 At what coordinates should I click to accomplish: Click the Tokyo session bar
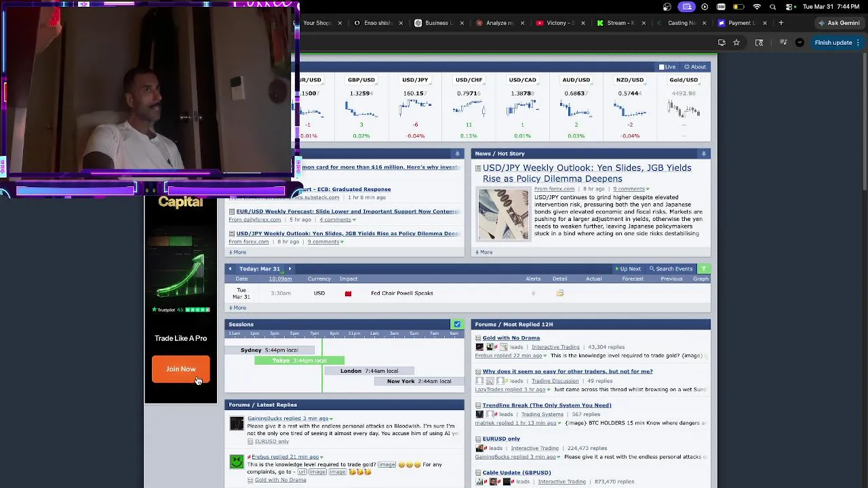(299, 361)
